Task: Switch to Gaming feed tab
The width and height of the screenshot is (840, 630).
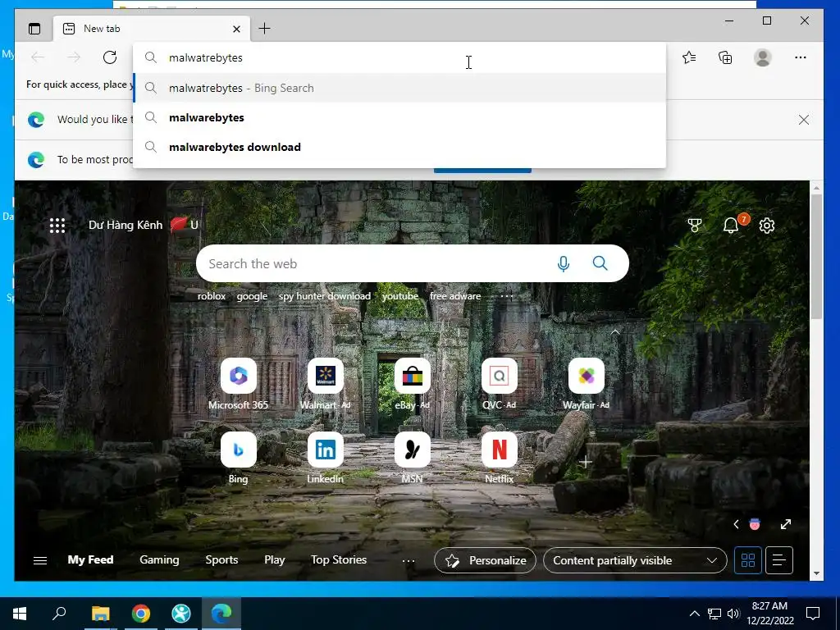Action: pos(159,559)
